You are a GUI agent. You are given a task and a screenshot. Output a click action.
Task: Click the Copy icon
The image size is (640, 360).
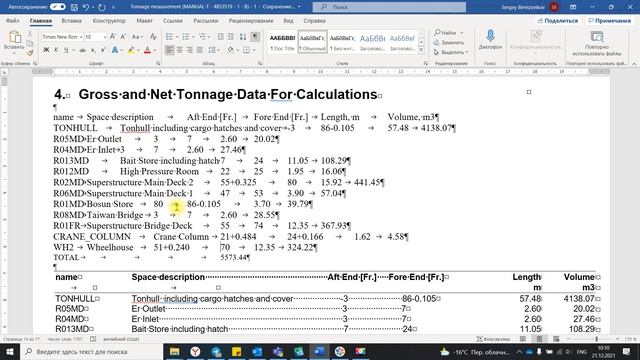[x=30, y=43]
